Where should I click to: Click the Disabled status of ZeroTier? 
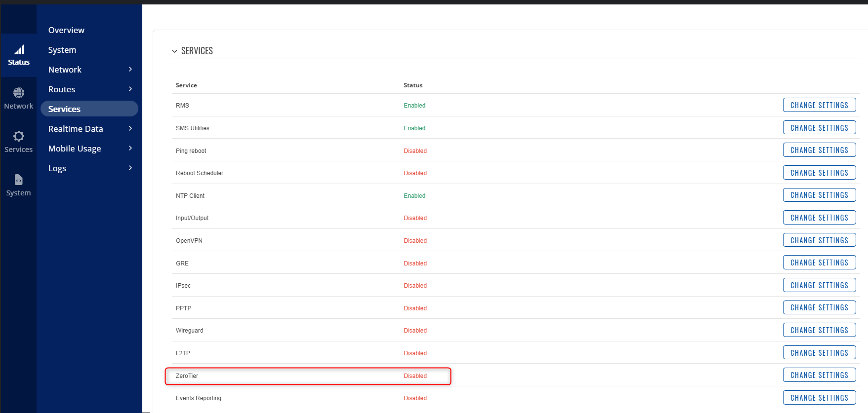415,376
